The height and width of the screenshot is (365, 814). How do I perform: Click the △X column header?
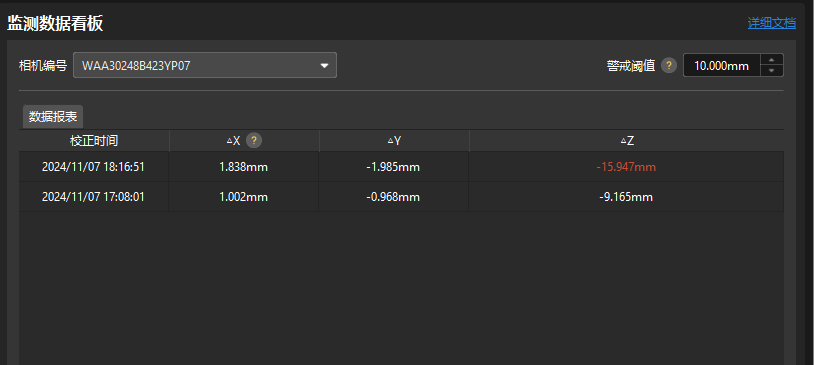point(244,141)
